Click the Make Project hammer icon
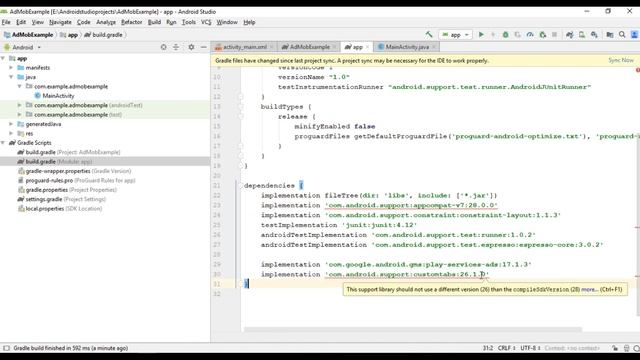 429,35
